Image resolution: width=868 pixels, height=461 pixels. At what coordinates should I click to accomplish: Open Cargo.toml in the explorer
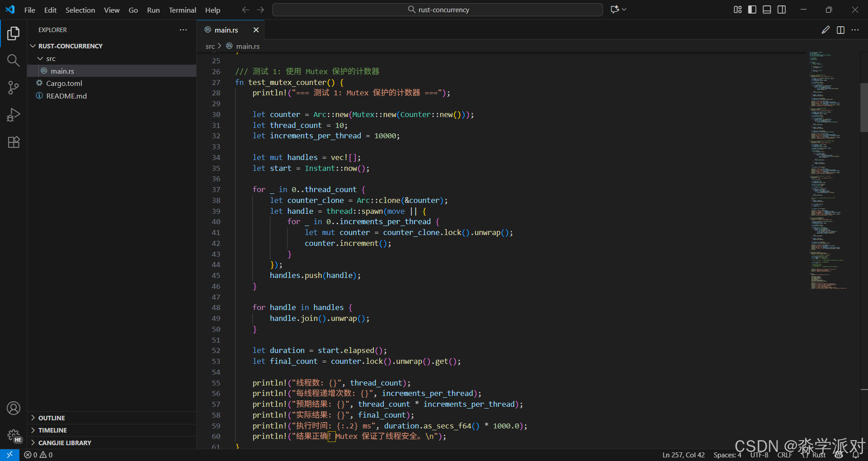[x=112, y=84]
